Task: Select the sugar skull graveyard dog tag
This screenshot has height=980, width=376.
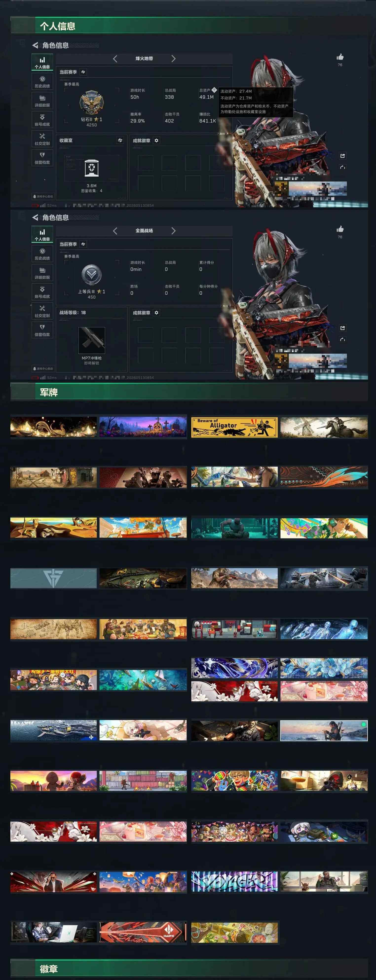Action: coord(143,427)
